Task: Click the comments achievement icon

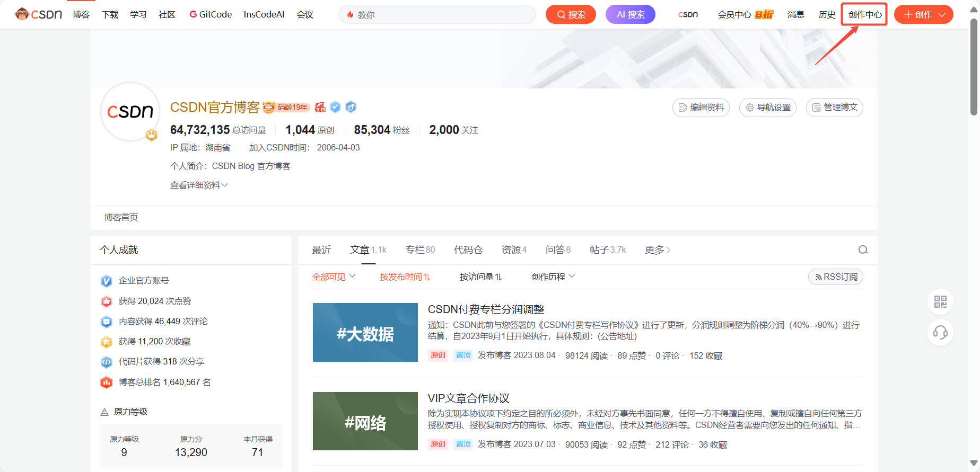Action: pos(107,322)
